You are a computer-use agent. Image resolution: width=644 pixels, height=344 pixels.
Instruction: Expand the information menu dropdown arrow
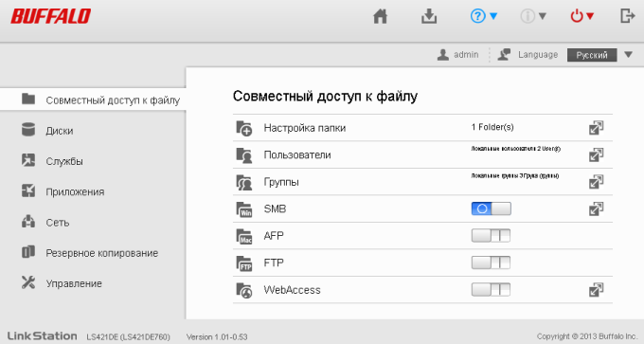(543, 16)
